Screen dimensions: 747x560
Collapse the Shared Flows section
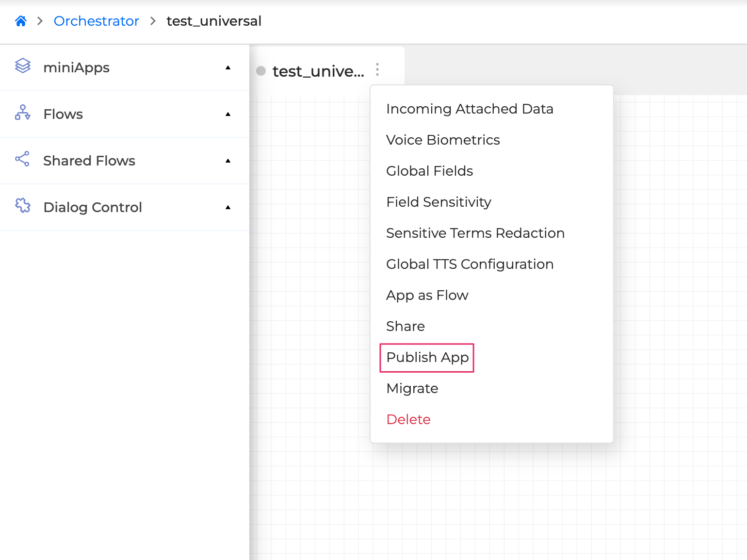click(228, 161)
